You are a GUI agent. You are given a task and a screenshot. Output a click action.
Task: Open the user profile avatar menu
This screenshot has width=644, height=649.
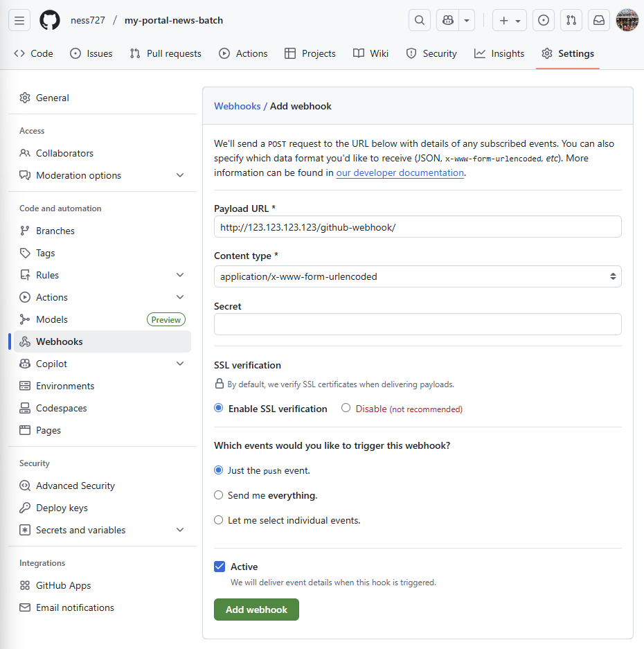[627, 20]
